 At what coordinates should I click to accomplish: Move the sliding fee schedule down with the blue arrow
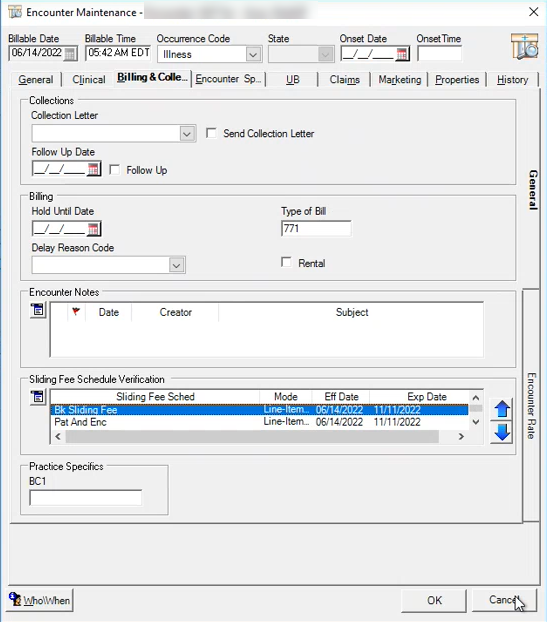502,432
